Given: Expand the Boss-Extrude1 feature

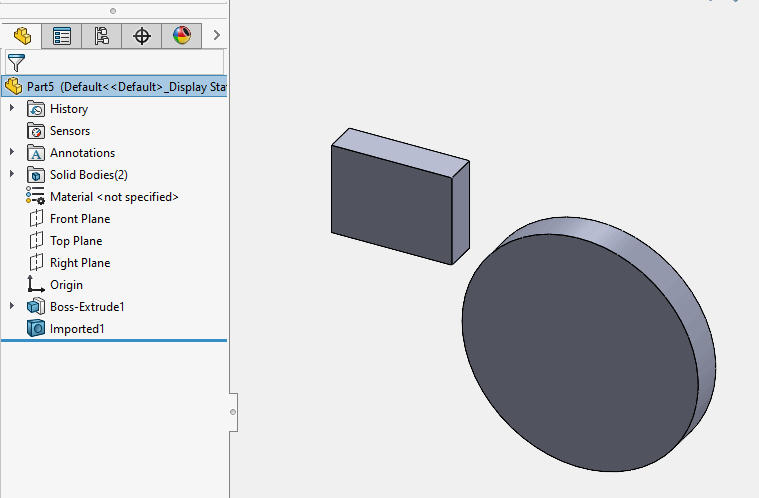Looking at the screenshot, I should [12, 306].
